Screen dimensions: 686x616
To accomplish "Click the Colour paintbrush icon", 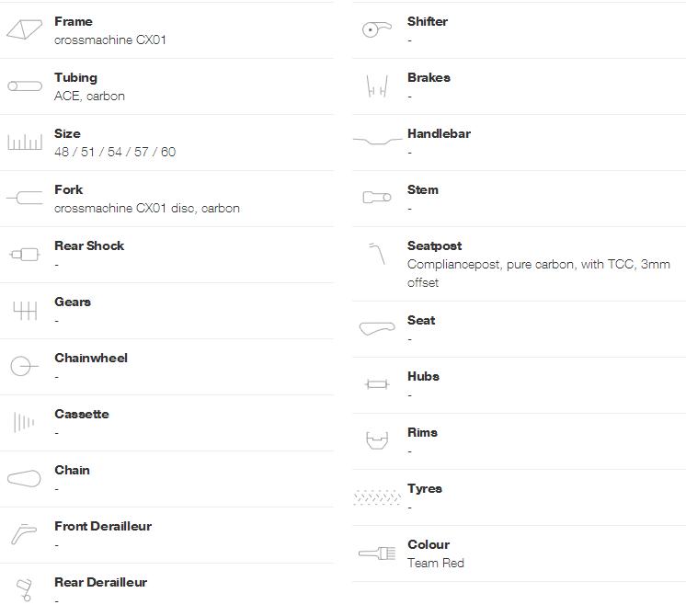I will click(377, 553).
